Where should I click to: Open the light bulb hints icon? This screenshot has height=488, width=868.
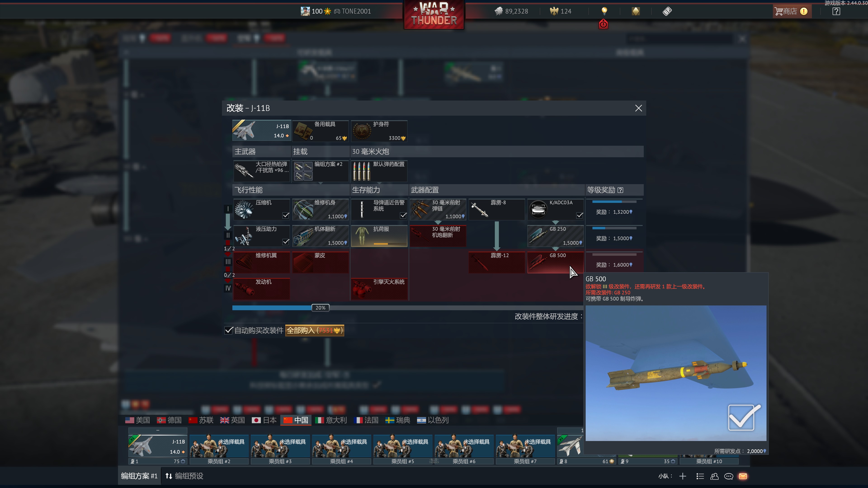pyautogui.click(x=604, y=11)
